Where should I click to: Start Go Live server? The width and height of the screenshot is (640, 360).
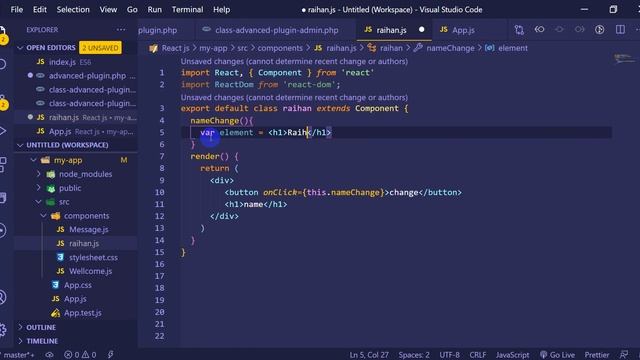(557, 355)
